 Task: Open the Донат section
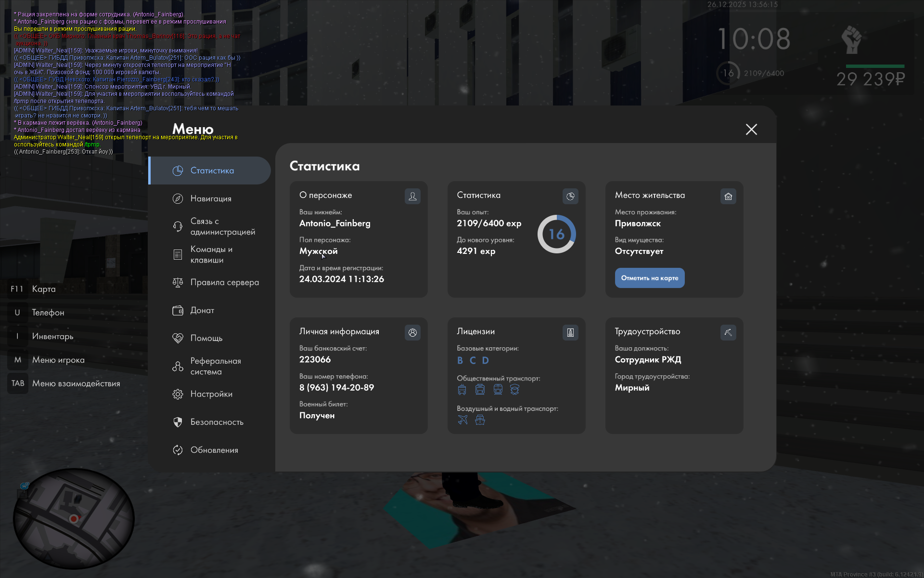[202, 310]
